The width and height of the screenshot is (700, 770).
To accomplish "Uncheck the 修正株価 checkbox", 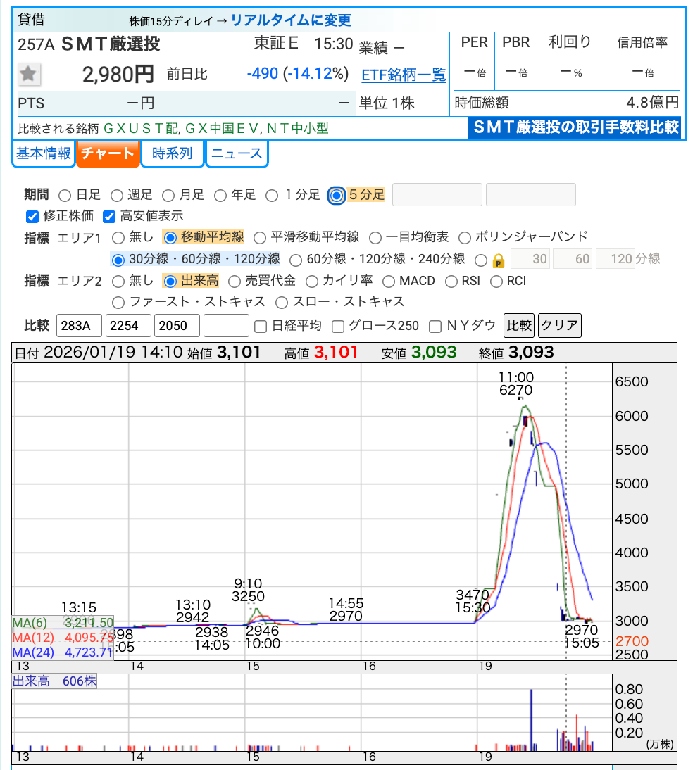I will click(x=32, y=216).
